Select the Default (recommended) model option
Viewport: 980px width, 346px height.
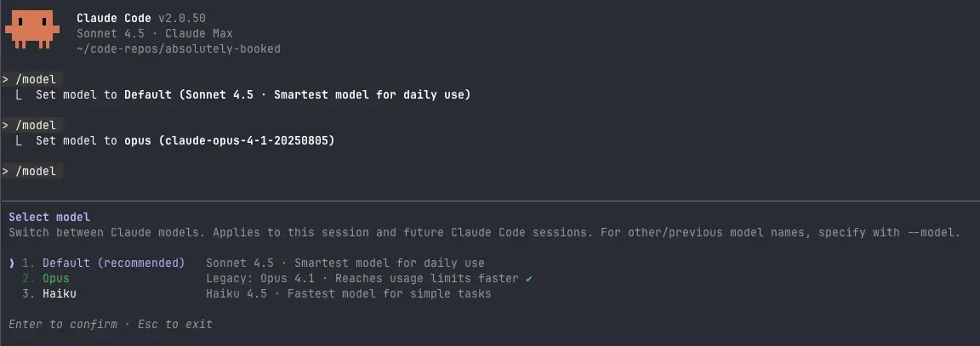click(113, 263)
